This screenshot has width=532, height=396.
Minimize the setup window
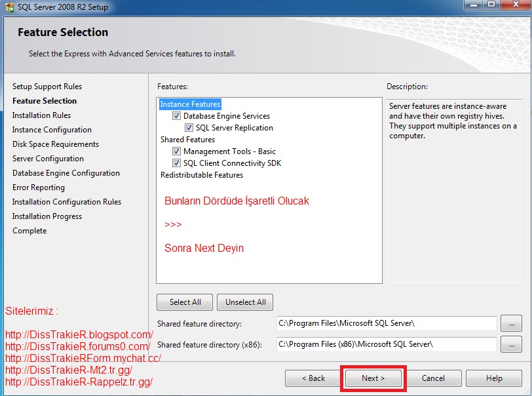pyautogui.click(x=474, y=5)
